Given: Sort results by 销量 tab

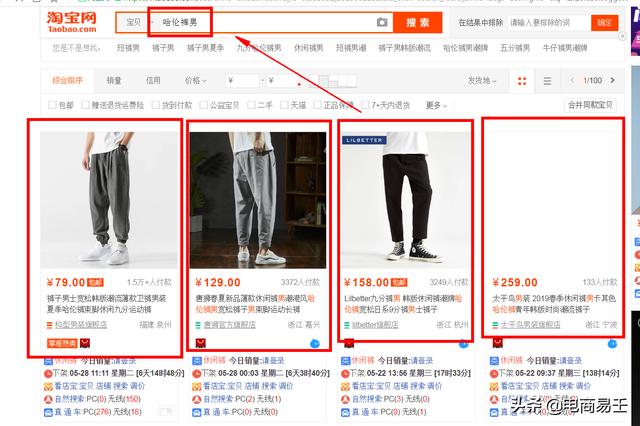Looking at the screenshot, I should 114,81.
